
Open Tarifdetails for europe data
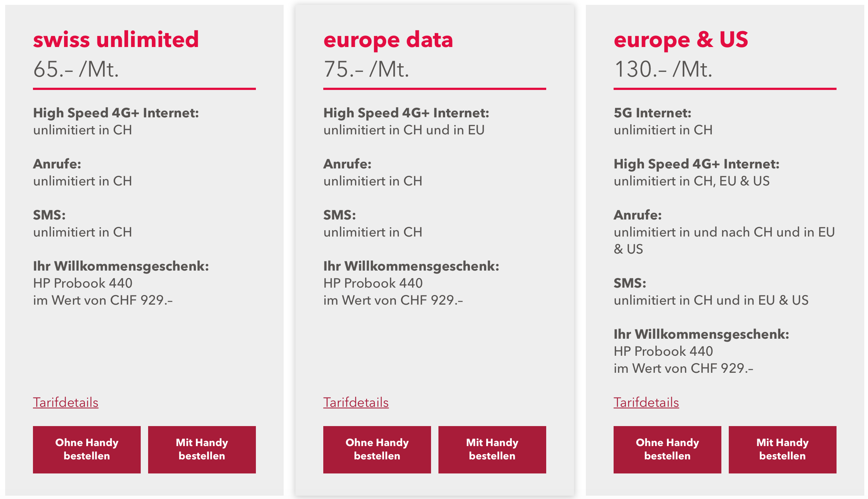[x=356, y=402]
